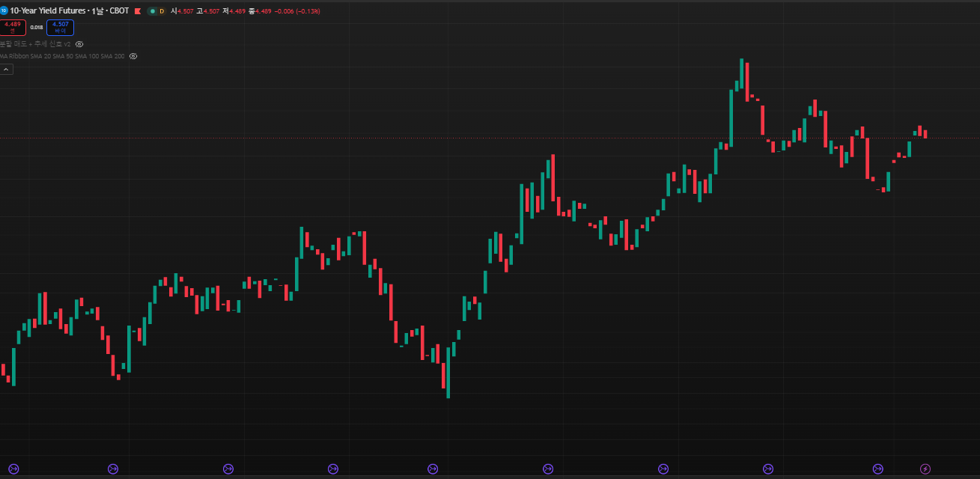Screen dimensions: 980x479
Task: Click the 1날 interval label in title
Action: pos(97,11)
